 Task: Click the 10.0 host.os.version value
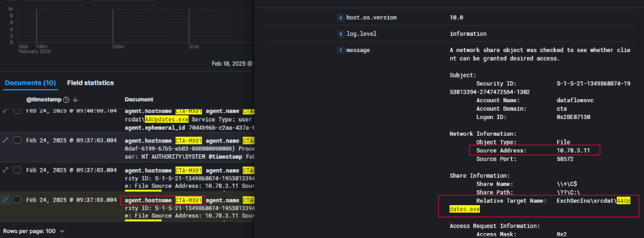[x=456, y=18]
